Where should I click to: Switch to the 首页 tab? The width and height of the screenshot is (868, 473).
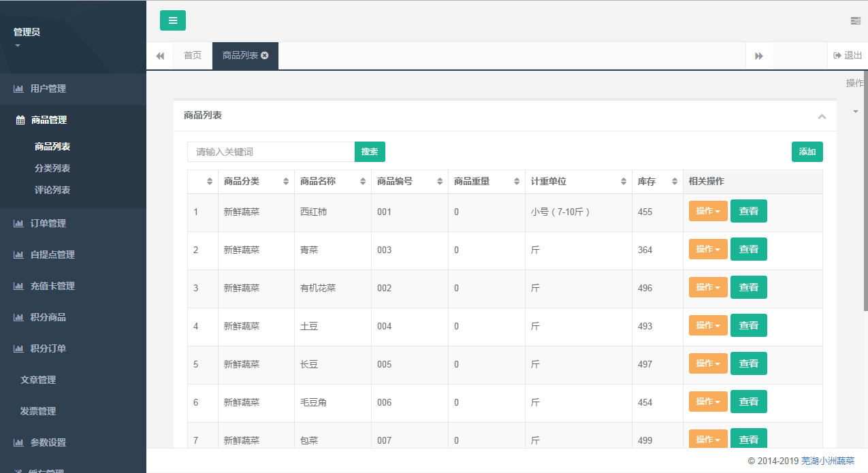point(193,56)
